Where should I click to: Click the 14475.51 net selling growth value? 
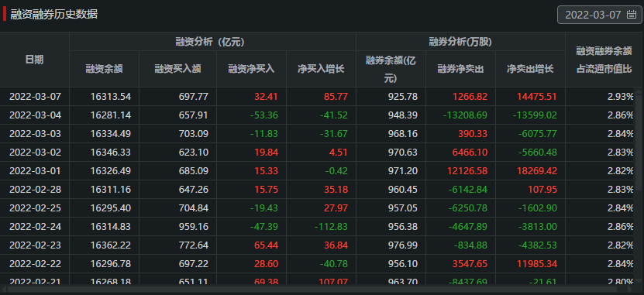click(537, 97)
